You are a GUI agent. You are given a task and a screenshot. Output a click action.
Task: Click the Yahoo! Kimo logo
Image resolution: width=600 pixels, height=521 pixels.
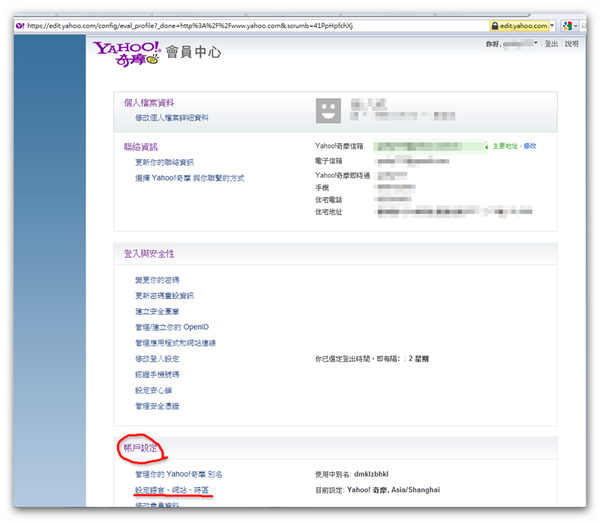click(x=127, y=54)
